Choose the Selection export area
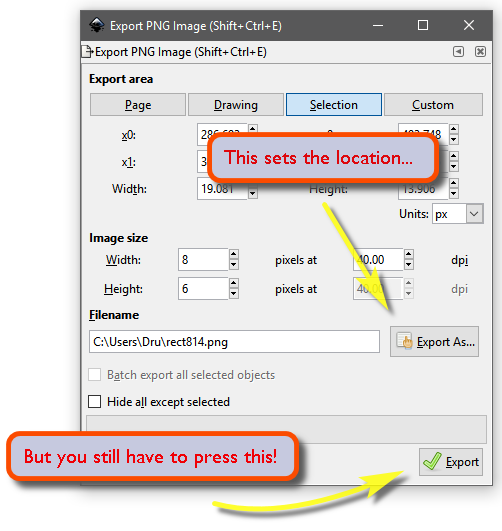 (x=334, y=105)
